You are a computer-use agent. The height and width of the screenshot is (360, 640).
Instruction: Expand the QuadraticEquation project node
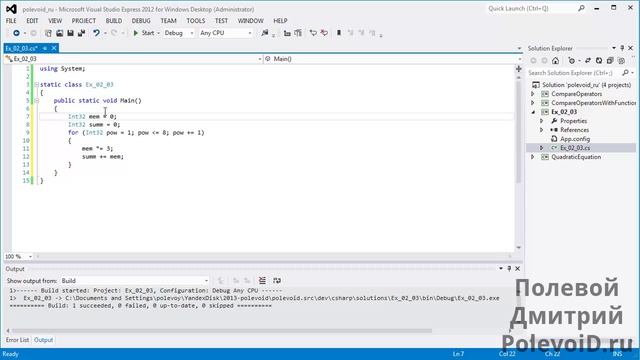tap(533, 157)
